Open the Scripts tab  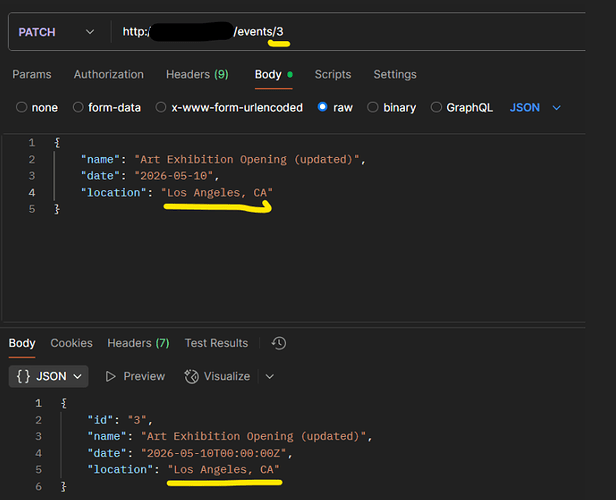[x=333, y=74]
